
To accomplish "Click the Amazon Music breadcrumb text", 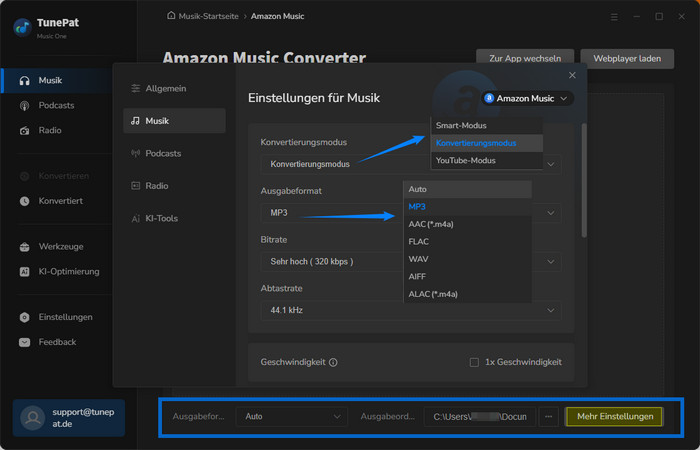I will 277,16.
